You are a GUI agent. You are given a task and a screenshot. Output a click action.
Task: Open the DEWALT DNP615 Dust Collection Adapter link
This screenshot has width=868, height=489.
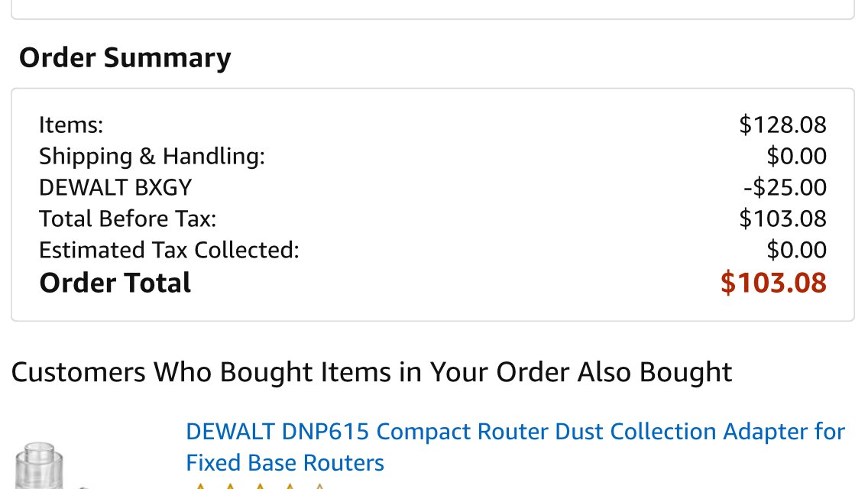tap(515, 447)
